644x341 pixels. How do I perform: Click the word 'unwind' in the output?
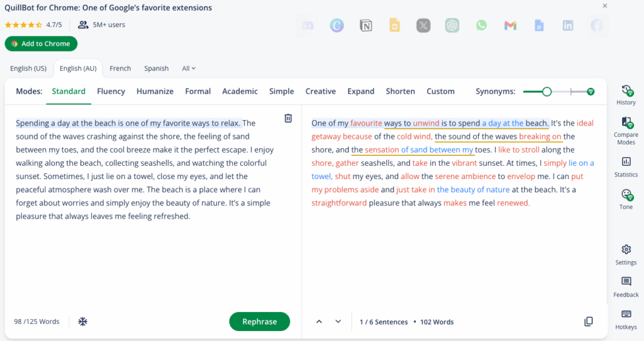[x=426, y=123]
